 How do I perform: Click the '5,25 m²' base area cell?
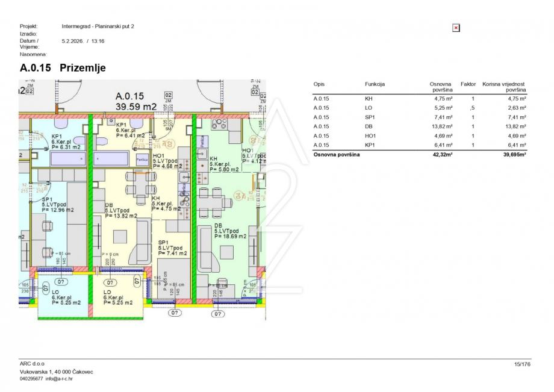(443, 108)
